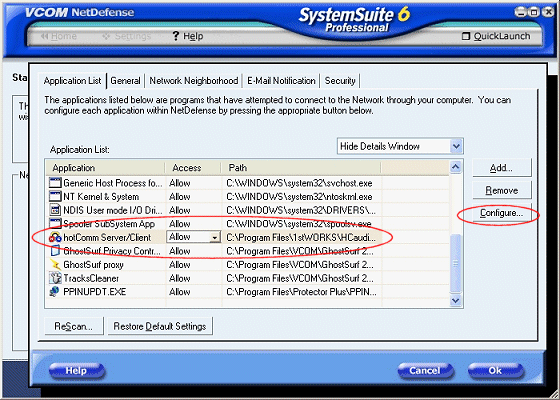The image size is (560, 400).
Task: Click the GhostSurf Privacy Control icon
Action: point(55,251)
